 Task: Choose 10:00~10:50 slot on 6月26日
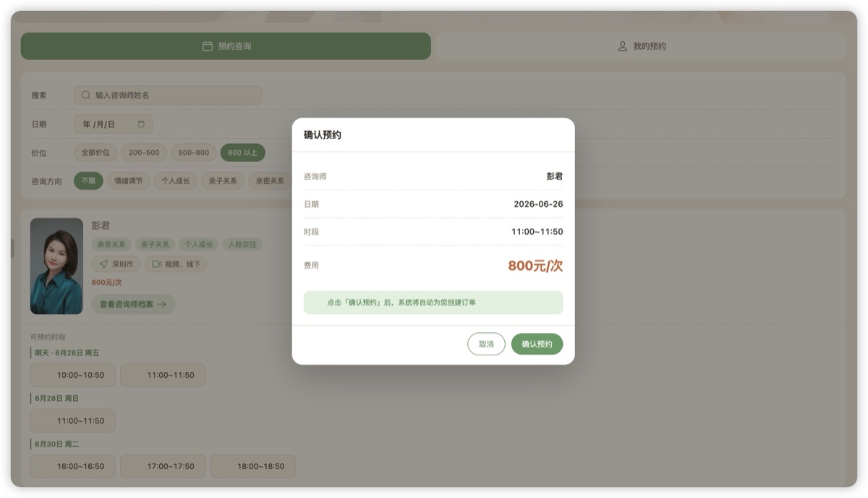(x=73, y=375)
